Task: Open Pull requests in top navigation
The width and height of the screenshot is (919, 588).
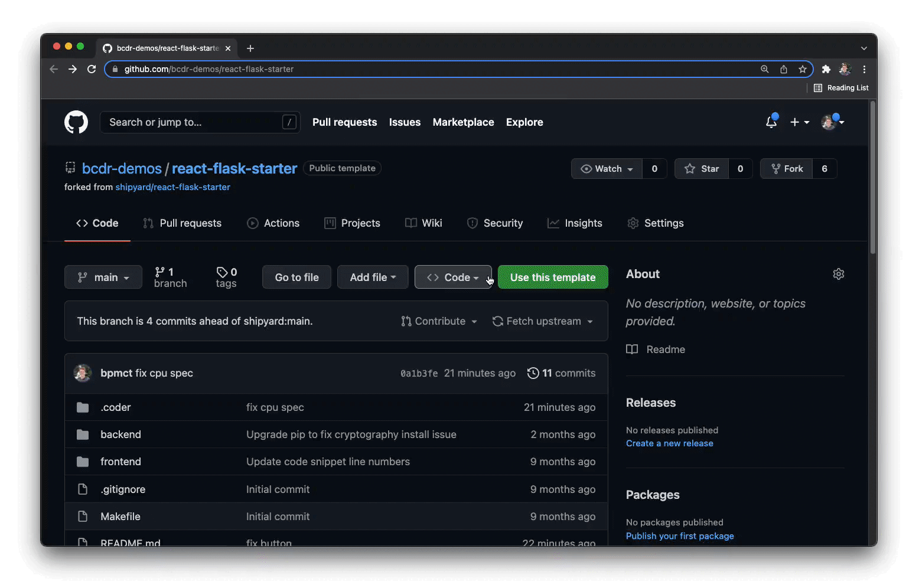Action: click(x=344, y=122)
